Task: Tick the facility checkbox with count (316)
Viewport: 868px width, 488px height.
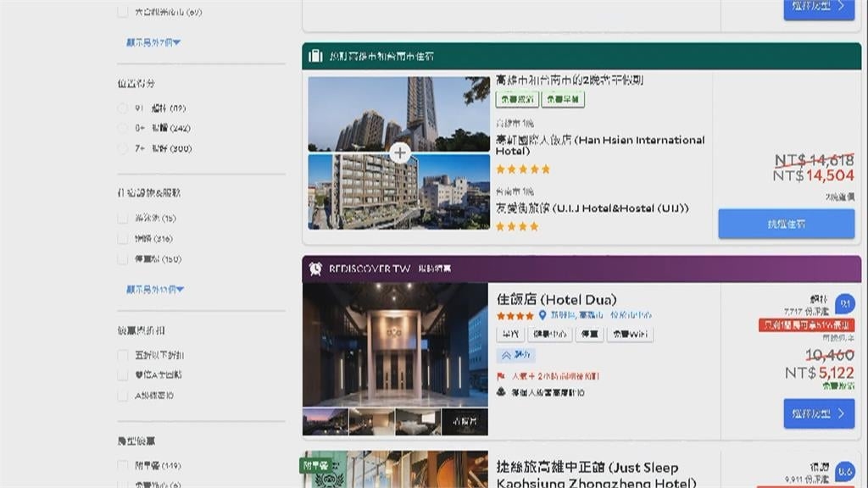Action: 124,239
